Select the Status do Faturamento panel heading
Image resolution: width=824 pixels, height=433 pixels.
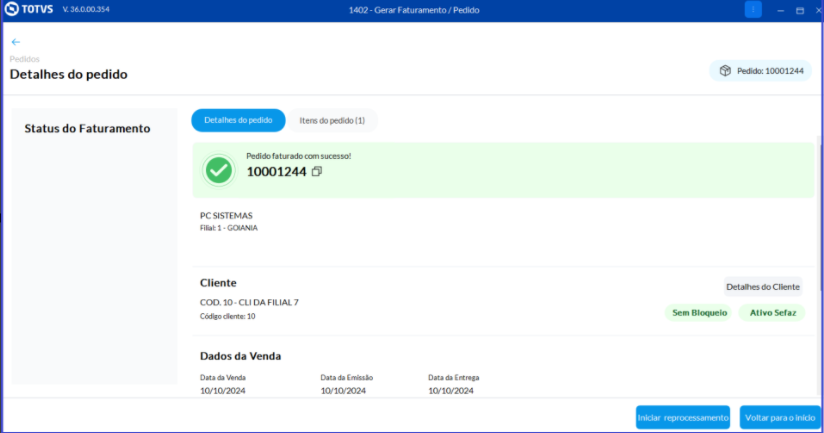[x=87, y=128]
